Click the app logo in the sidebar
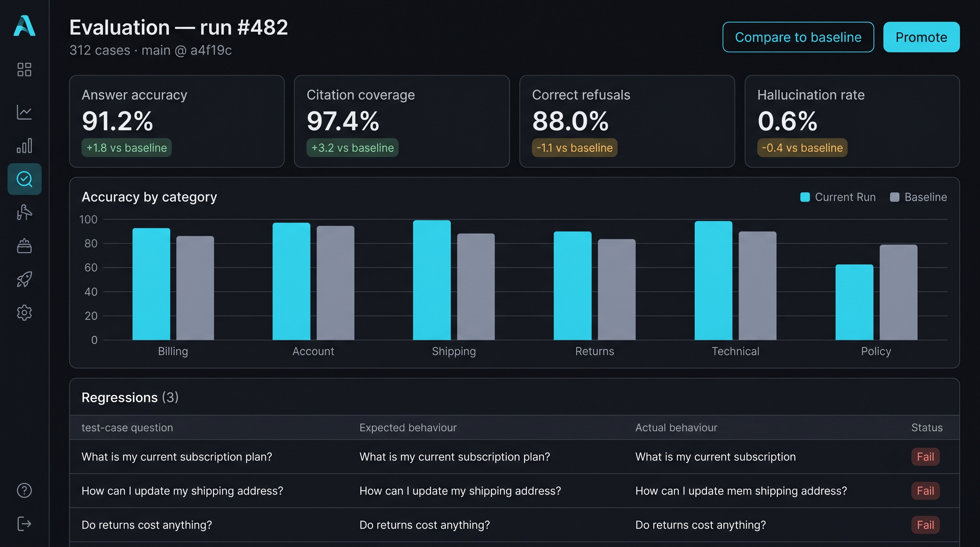Screen dimensions: 980x547 point(24,26)
